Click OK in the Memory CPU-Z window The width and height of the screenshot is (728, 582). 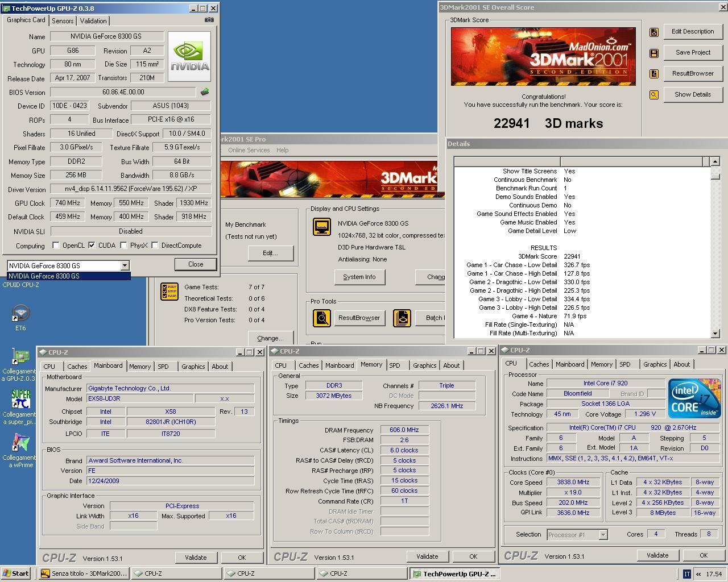(473, 556)
